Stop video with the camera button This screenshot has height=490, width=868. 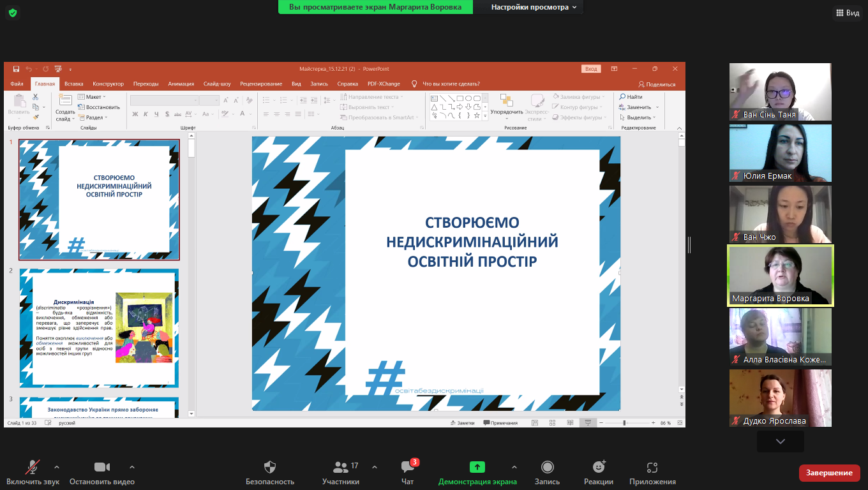pos(101,467)
